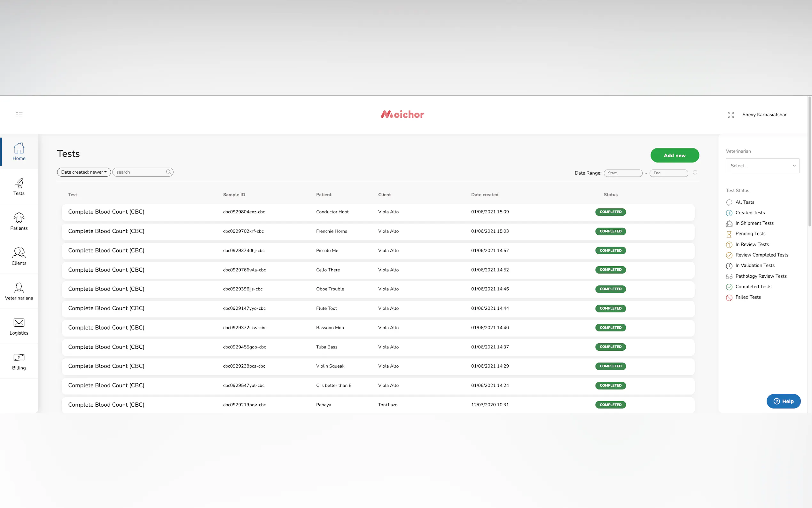This screenshot has width=812, height=508.
Task: Click the Add new button
Action: pos(674,155)
